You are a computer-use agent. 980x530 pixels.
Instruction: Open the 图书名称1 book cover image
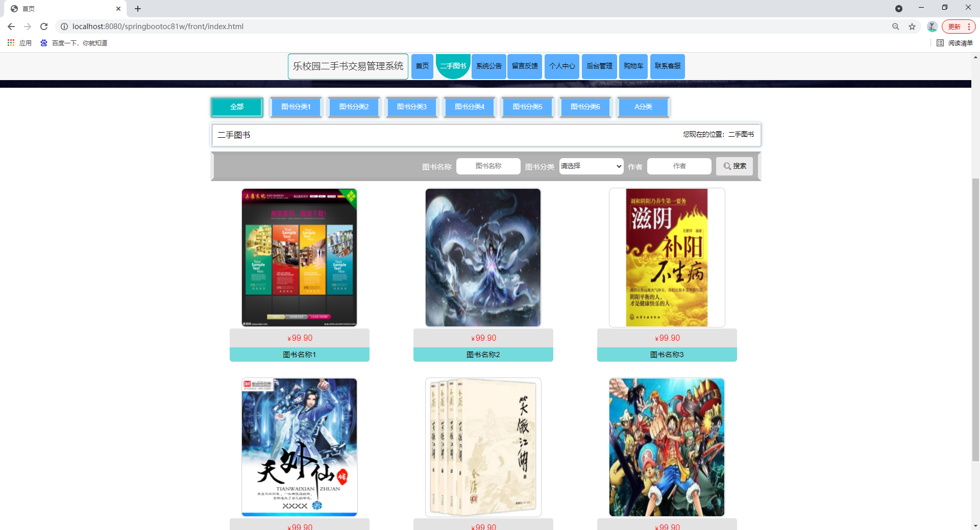300,258
